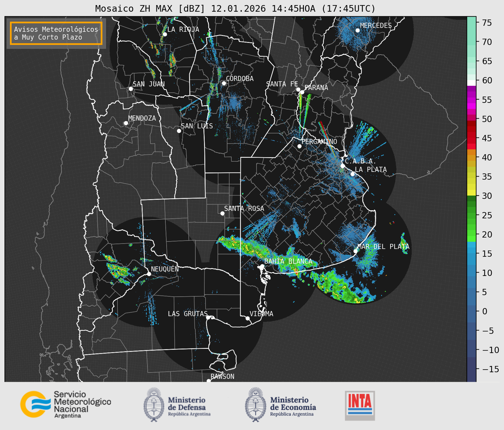Screen dimensions: 504x430
Task: Click the La Rioja city marker dot
Action: 165,34
